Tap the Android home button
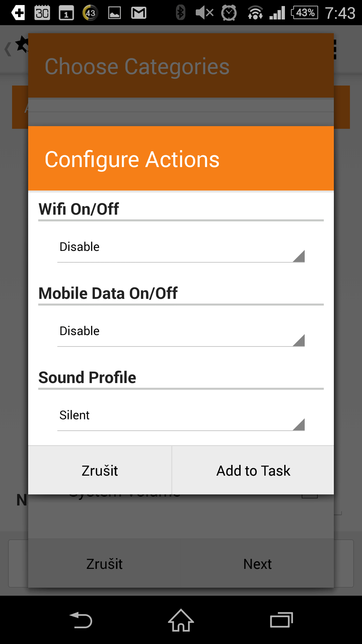Image resolution: width=362 pixels, height=644 pixels. tap(181, 620)
